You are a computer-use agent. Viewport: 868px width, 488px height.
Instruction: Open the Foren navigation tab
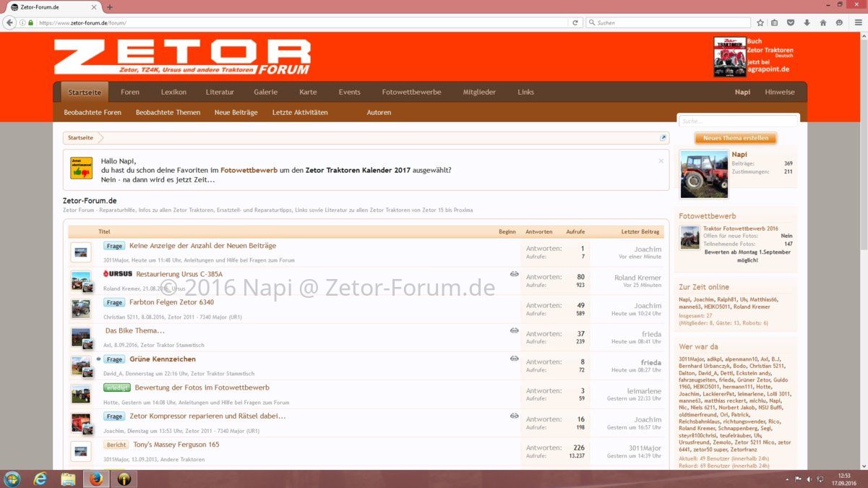pyautogui.click(x=130, y=92)
